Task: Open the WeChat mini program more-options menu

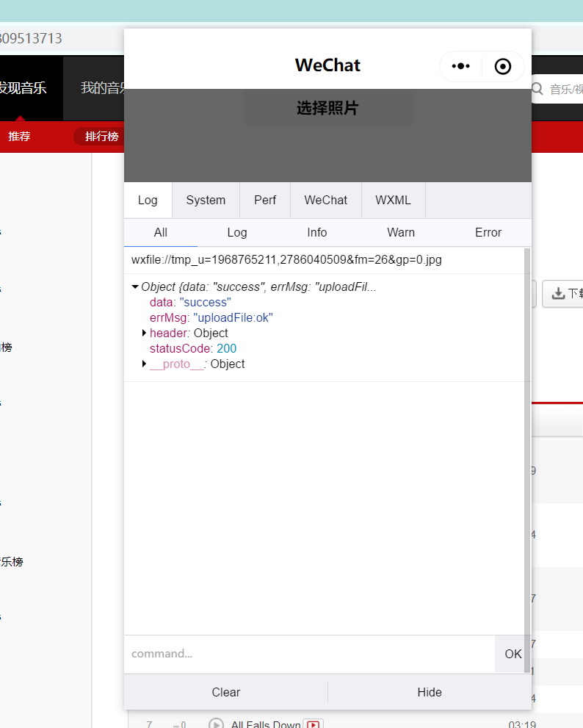Action: click(460, 66)
